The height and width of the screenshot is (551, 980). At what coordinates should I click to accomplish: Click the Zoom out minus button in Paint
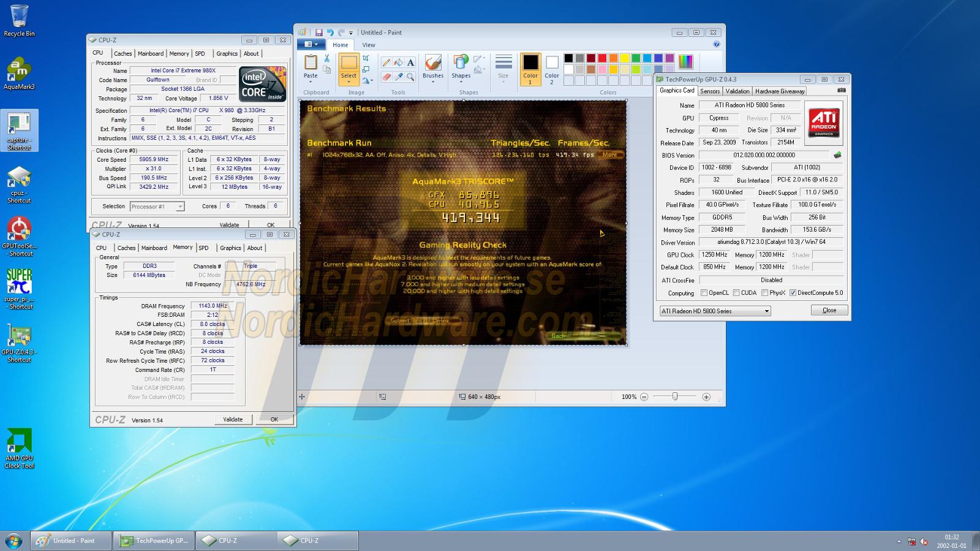(x=644, y=397)
